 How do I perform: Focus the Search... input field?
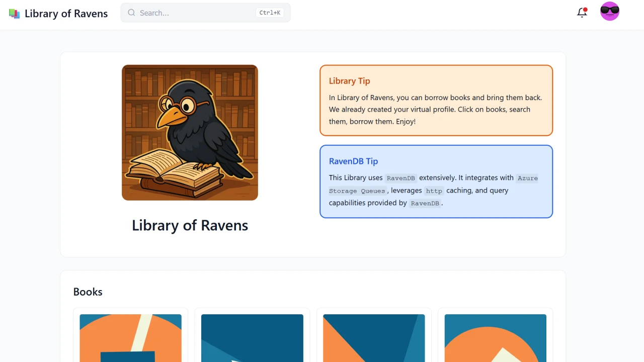tap(205, 13)
